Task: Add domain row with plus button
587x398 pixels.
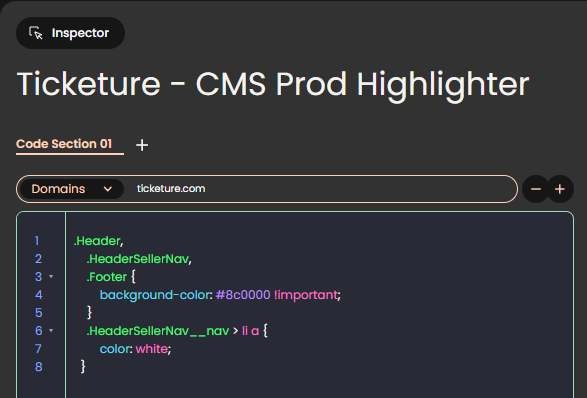Action: 560,189
